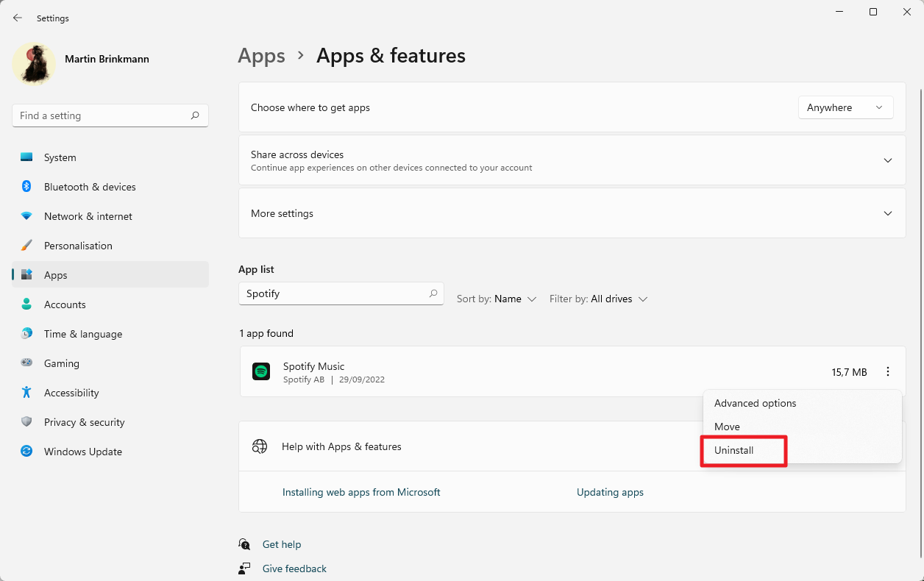
Task: Click the Apps icon in sidebar
Action: (26, 275)
